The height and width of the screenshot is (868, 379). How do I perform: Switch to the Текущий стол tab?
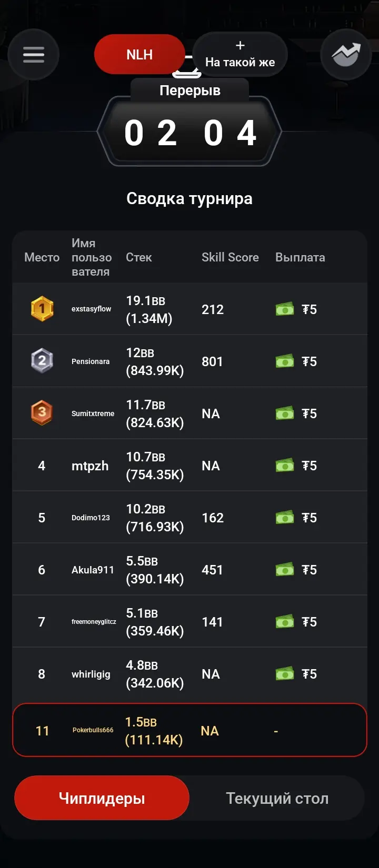click(277, 798)
